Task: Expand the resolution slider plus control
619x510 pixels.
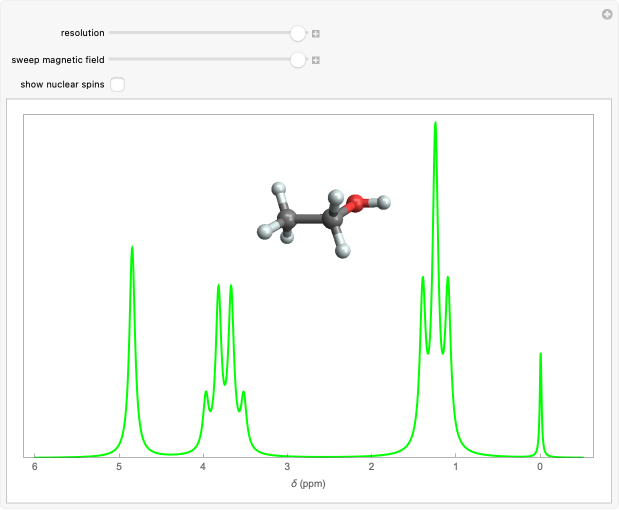Action: tap(315, 34)
